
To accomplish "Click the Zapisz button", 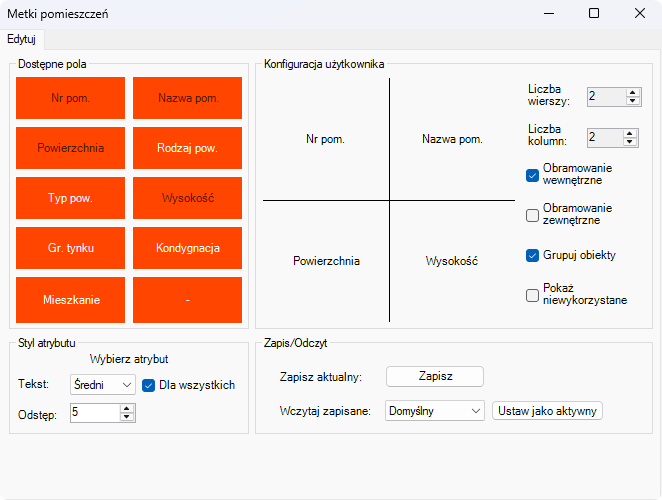I will coord(435,376).
